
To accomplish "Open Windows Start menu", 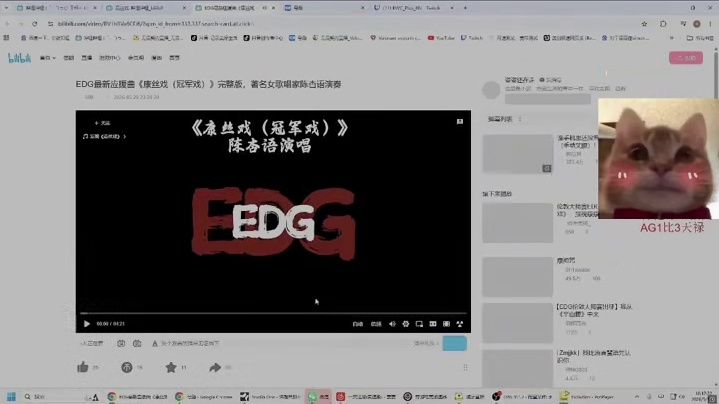I will (11, 397).
